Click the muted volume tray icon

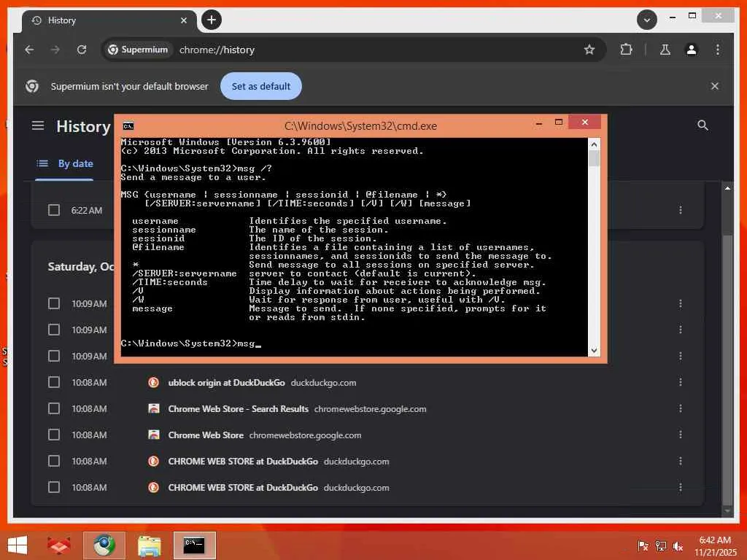tap(678, 545)
